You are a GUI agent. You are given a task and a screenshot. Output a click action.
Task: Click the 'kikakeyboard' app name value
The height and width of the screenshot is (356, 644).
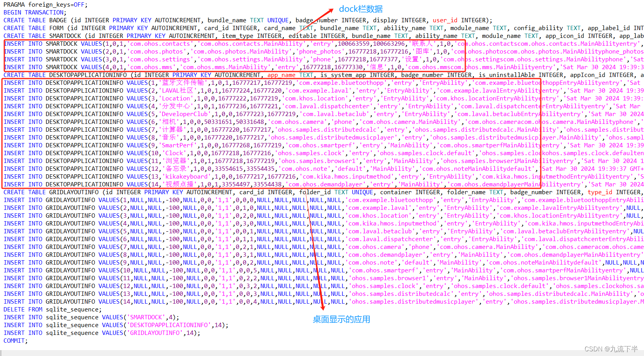(x=187, y=177)
